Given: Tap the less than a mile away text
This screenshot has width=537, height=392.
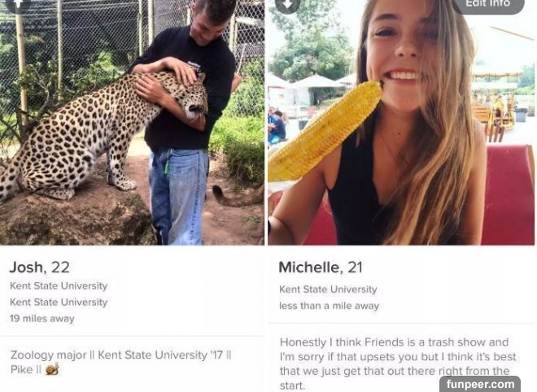Looking at the screenshot, I should 330,306.
